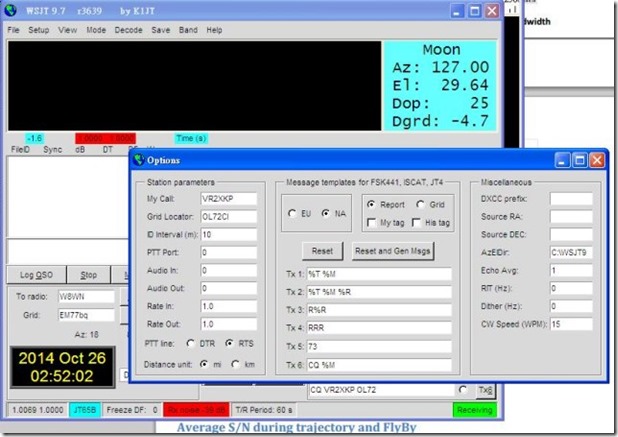Click the Stop button
The width and height of the screenshot is (618, 437).
pos(89,275)
